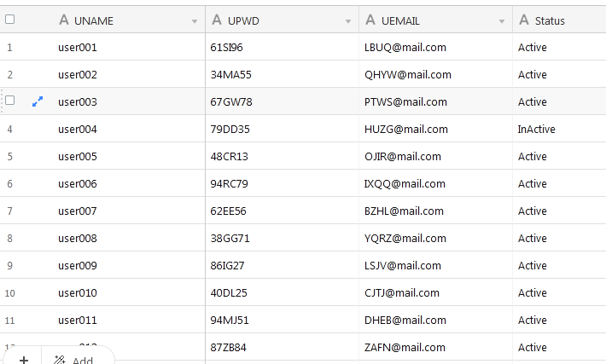This screenshot has width=606, height=364.
Task: Click the UNAME column text-type icon
Action: click(63, 20)
